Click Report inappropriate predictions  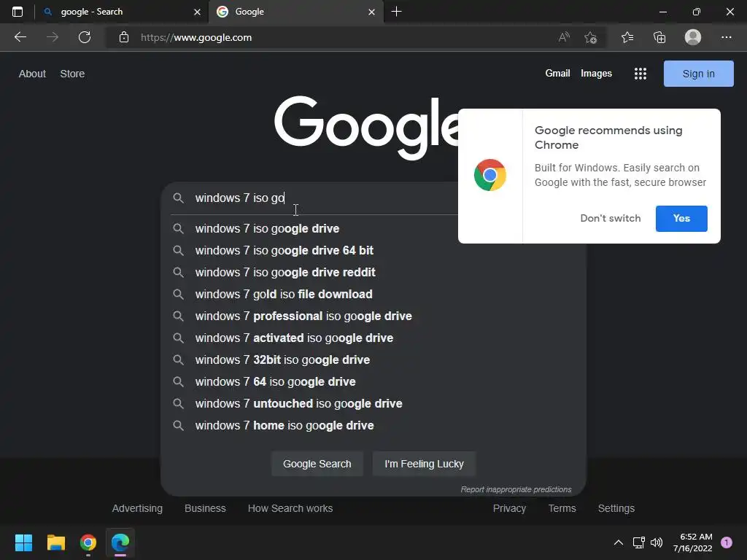(516, 489)
